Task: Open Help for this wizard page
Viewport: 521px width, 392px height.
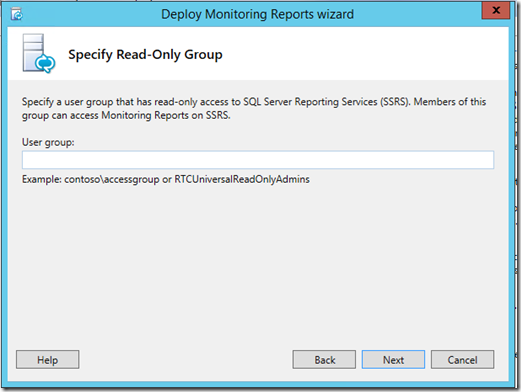Action: (47, 359)
